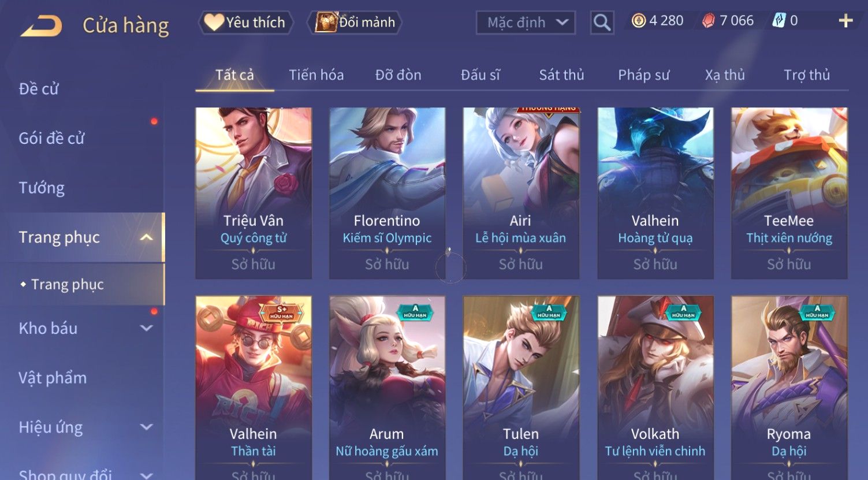Select Airi Lễ hội mùa xuân skin

coord(521,193)
